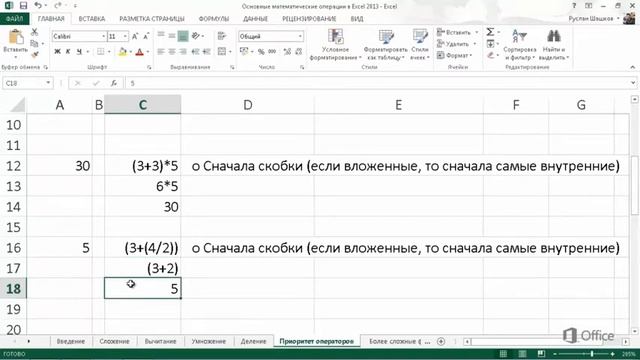Screen dimensions: 640x360
Task: Click the Clear eraser icon
Action: tap(490, 55)
